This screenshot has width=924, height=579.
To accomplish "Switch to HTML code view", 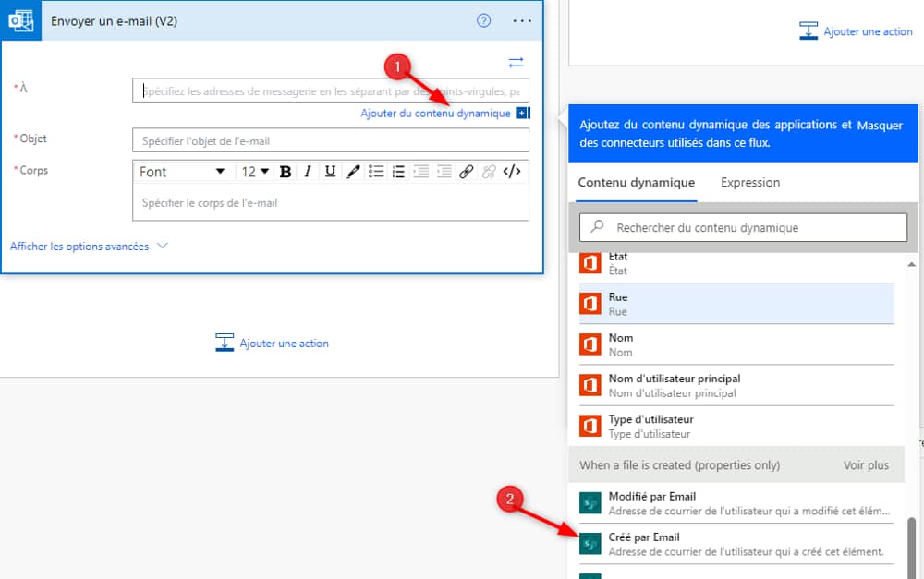I will point(512,172).
